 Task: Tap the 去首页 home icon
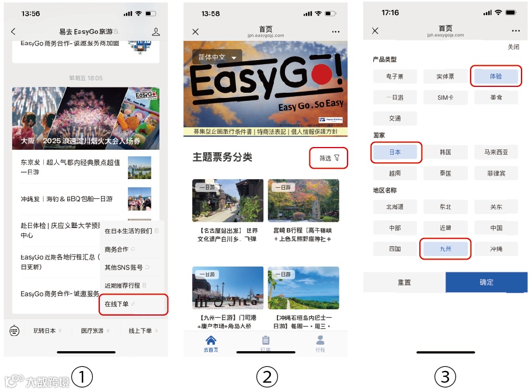211,344
